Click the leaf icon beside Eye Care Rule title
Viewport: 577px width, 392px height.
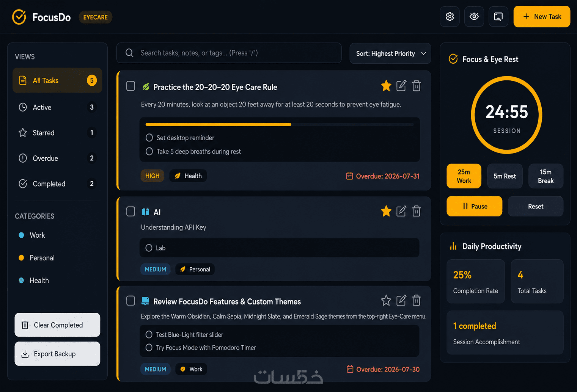[x=146, y=87]
